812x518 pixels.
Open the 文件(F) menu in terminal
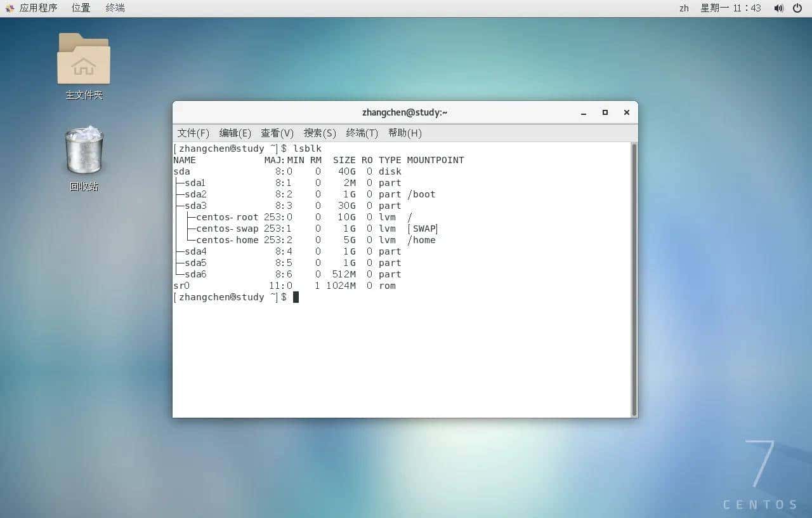[x=193, y=133]
